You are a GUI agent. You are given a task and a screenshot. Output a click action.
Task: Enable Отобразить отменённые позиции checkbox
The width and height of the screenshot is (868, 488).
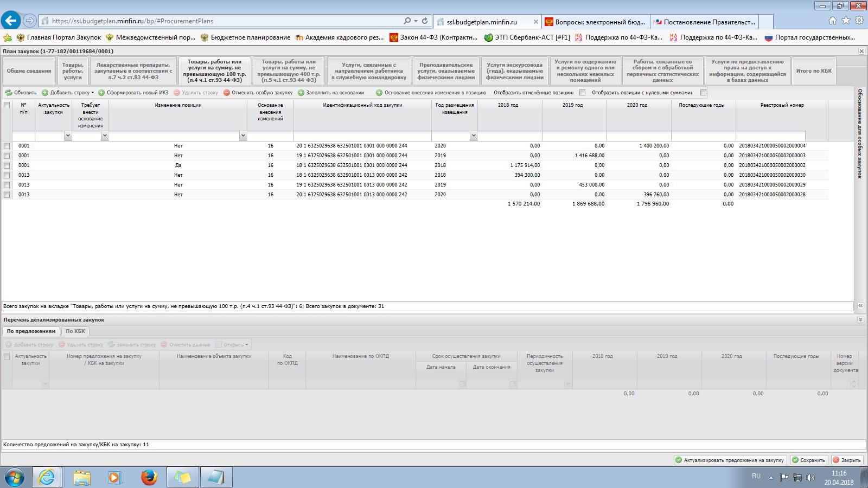[x=582, y=93]
